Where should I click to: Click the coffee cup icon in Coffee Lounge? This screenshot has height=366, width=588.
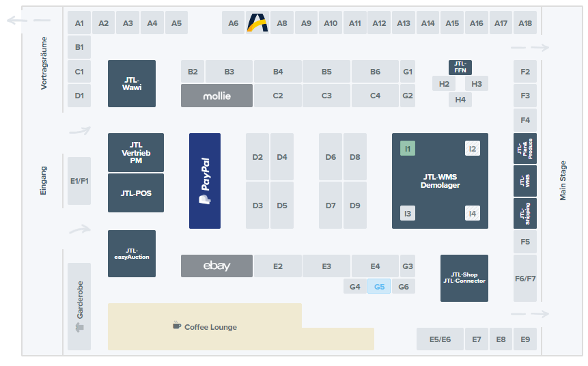(x=177, y=326)
